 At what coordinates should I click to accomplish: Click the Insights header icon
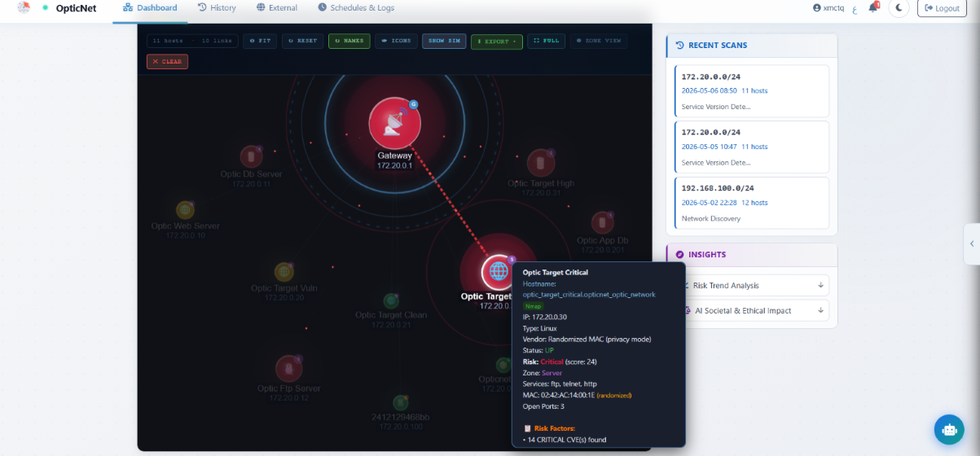tap(679, 255)
